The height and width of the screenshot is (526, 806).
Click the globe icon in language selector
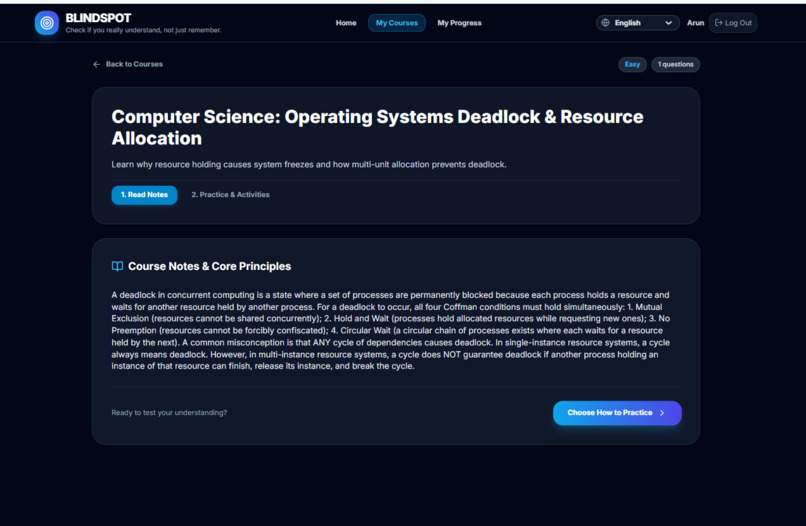(606, 23)
